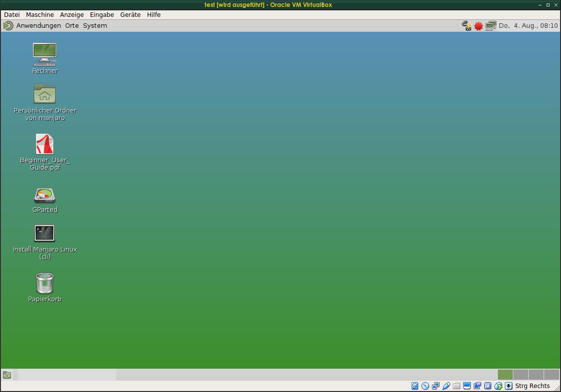Image resolution: width=561 pixels, height=392 pixels.
Task: Select the Beginner_User_Guide.pdf file icon
Action: click(x=45, y=144)
